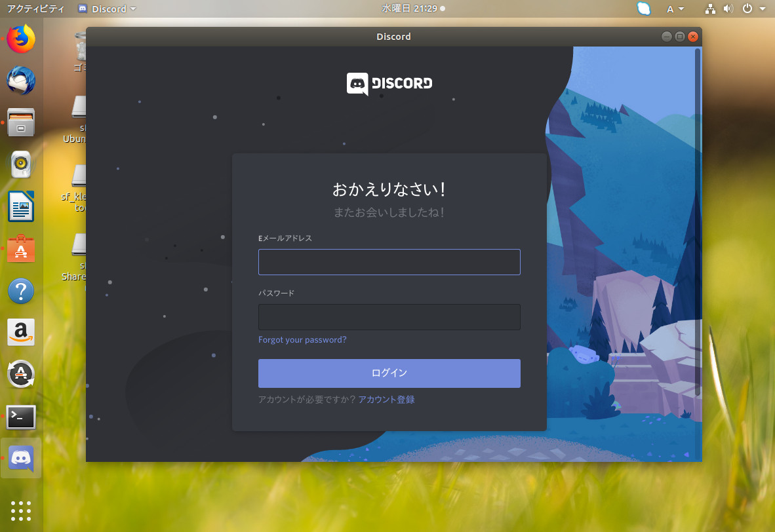Open the アクティビティ overview

pos(35,9)
